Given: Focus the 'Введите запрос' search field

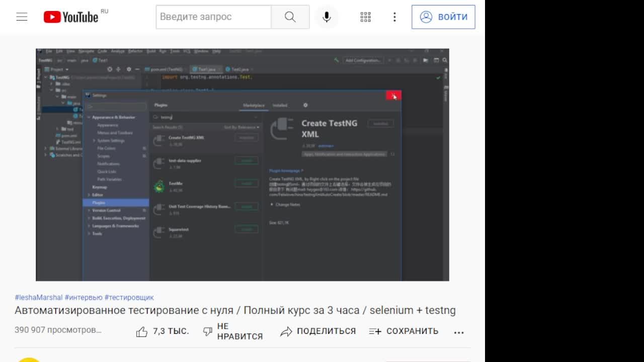Looking at the screenshot, I should pyautogui.click(x=214, y=17).
